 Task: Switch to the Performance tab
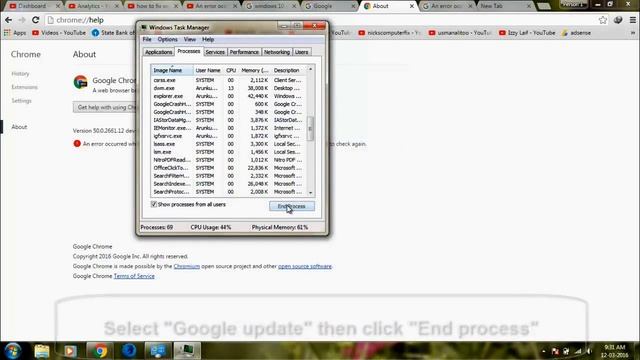(244, 52)
